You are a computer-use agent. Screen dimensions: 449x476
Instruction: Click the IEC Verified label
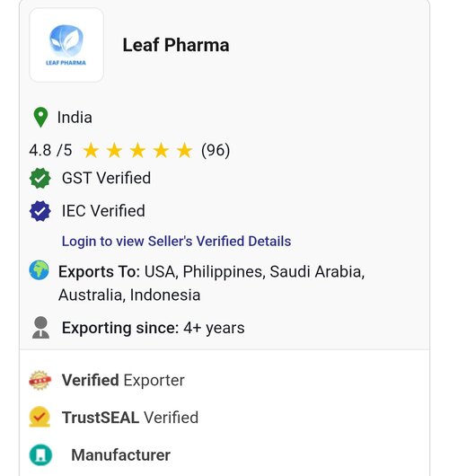[103, 211]
